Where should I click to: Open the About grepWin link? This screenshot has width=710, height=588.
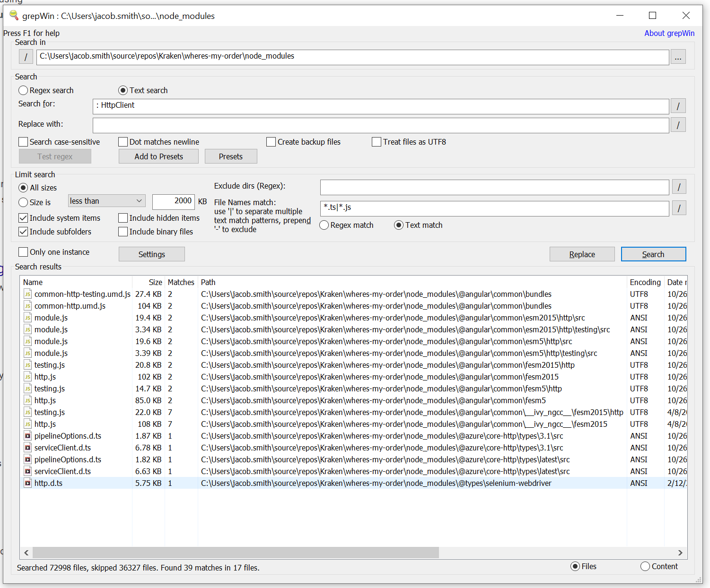tap(669, 33)
